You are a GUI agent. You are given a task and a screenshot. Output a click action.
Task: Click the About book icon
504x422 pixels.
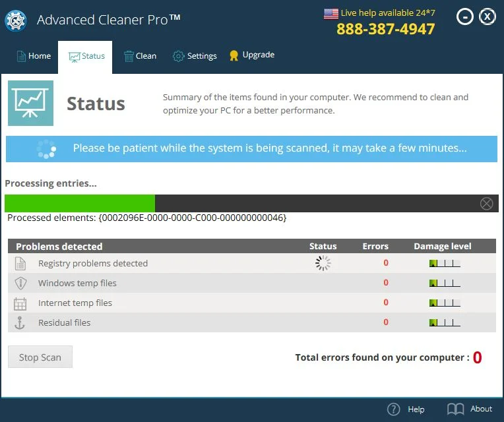pyautogui.click(x=455, y=409)
